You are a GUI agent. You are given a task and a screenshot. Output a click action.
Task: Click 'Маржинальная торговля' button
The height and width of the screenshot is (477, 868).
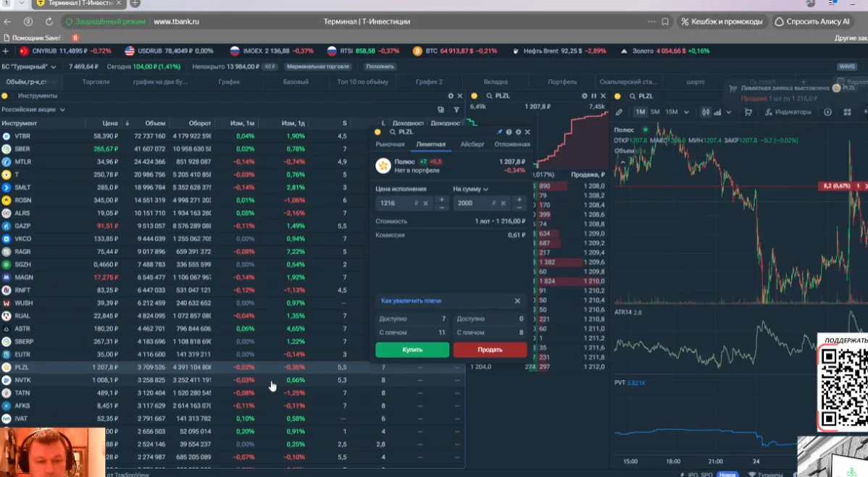point(318,67)
